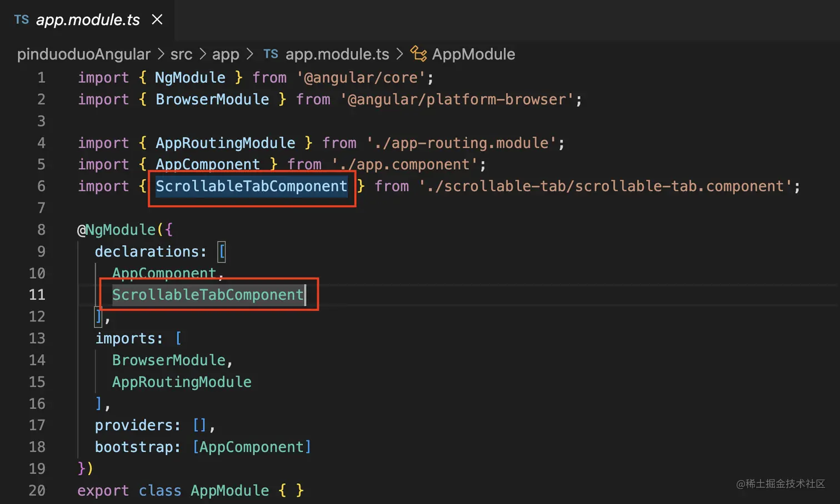Close the app.module.ts editor tab
Viewport: 840px width, 504px height.
[157, 20]
